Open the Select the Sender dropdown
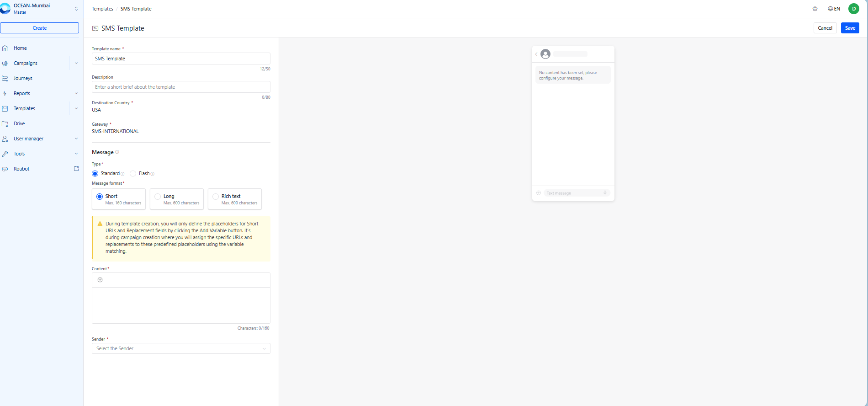Image resolution: width=868 pixels, height=406 pixels. pyautogui.click(x=181, y=348)
